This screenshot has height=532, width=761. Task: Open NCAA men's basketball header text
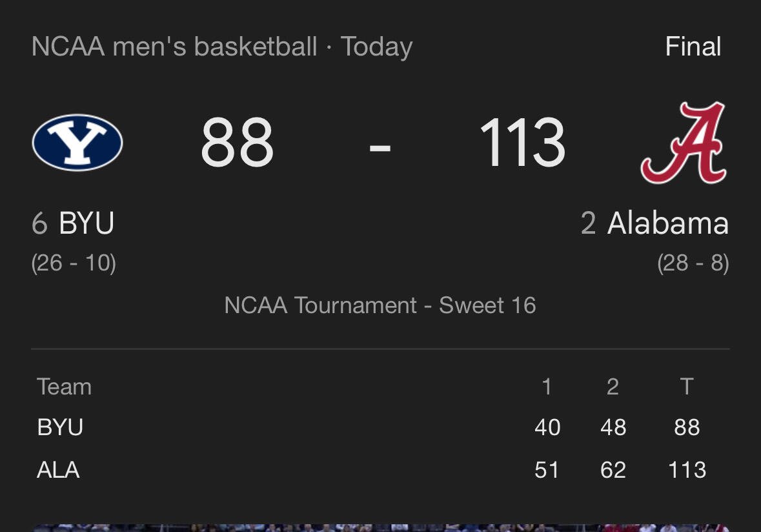pos(174,46)
